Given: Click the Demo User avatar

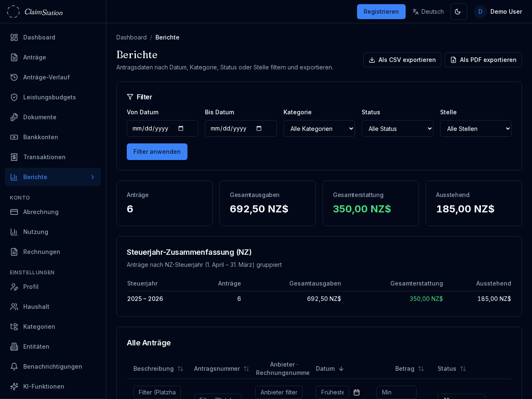Looking at the screenshot, I should [480, 12].
